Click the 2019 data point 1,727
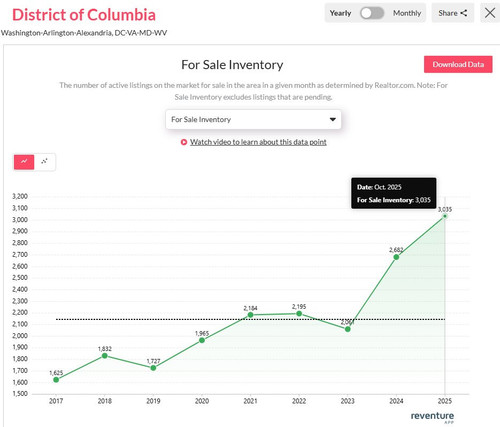500x427 pixels. click(x=153, y=368)
